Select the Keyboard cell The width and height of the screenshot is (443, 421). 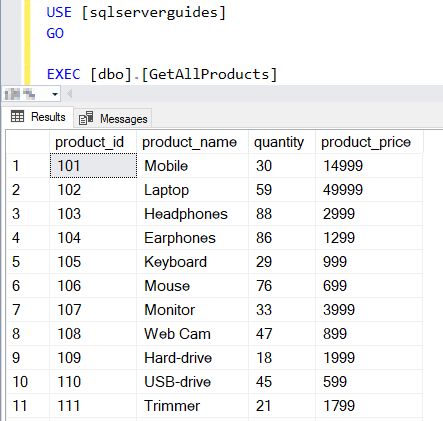coord(192,262)
